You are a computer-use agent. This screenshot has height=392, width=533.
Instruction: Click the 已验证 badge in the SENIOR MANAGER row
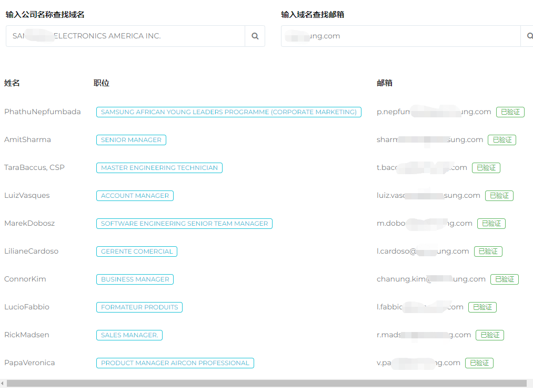tap(502, 140)
